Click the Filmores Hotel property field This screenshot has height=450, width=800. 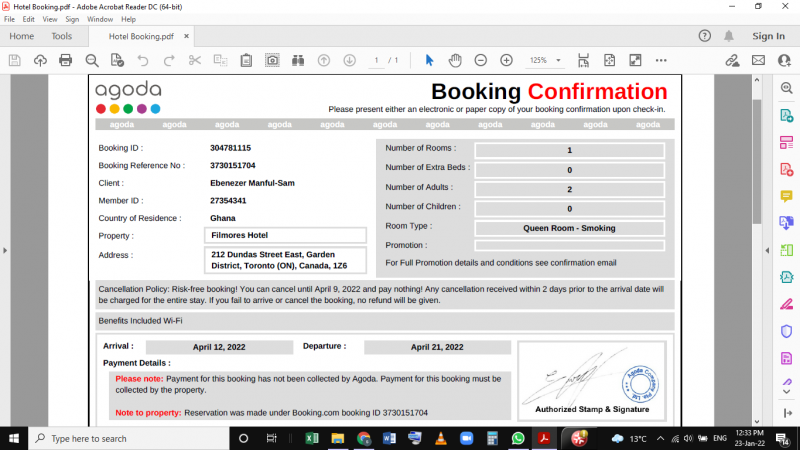[285, 235]
